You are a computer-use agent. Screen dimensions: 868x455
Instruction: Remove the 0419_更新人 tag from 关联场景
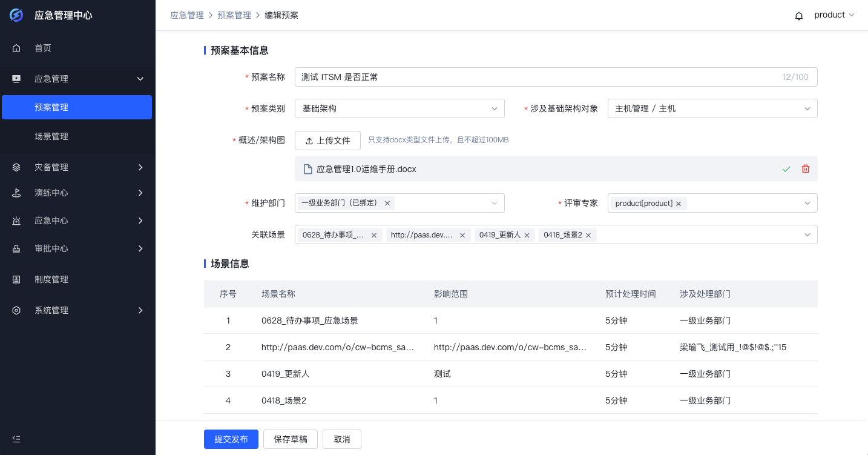[x=527, y=234]
